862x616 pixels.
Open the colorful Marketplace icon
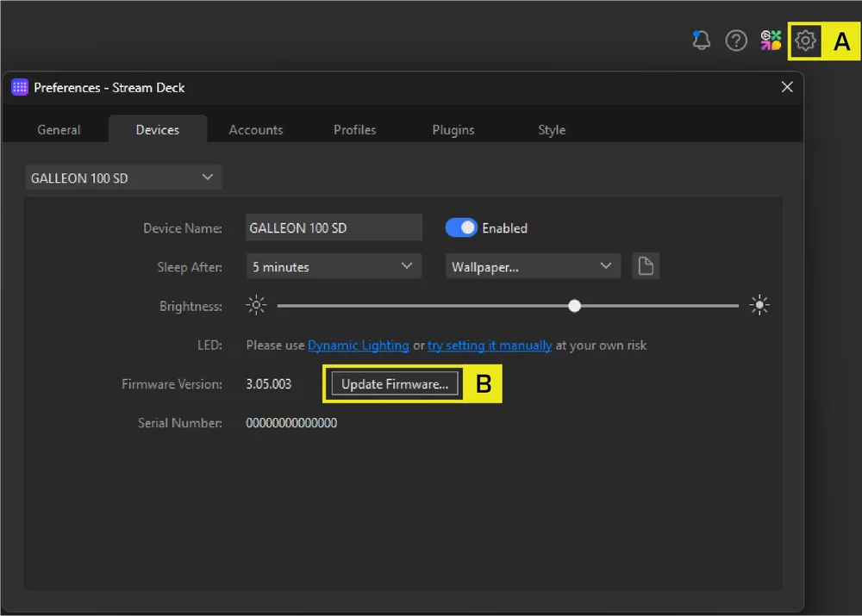[771, 40]
